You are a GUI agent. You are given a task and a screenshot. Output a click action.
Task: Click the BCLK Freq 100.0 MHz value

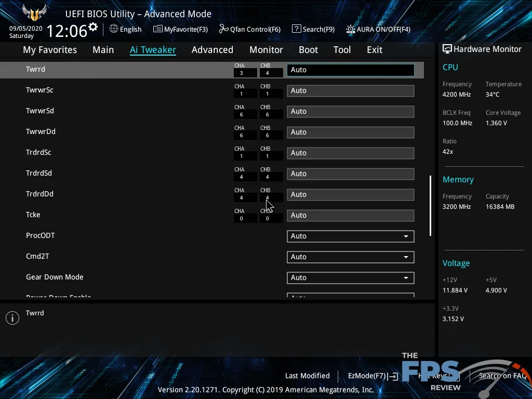(457, 123)
